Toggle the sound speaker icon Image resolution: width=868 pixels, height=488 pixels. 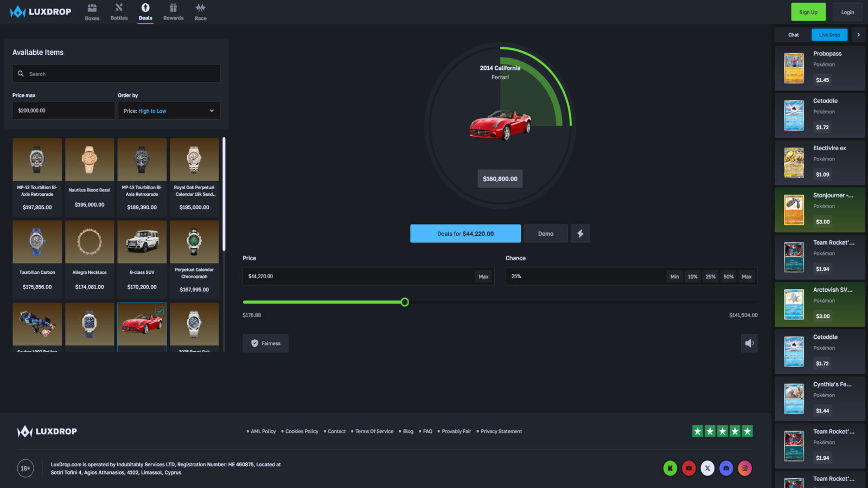point(749,343)
